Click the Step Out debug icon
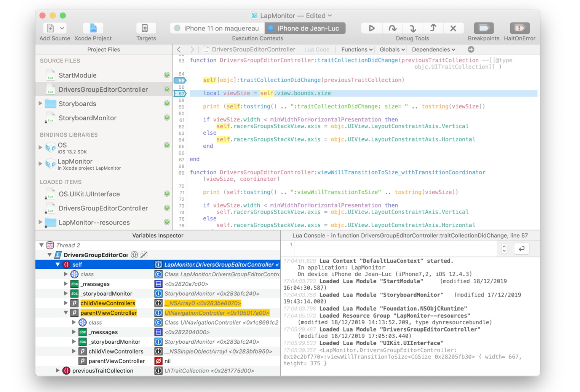580x392 pixels. click(x=433, y=28)
